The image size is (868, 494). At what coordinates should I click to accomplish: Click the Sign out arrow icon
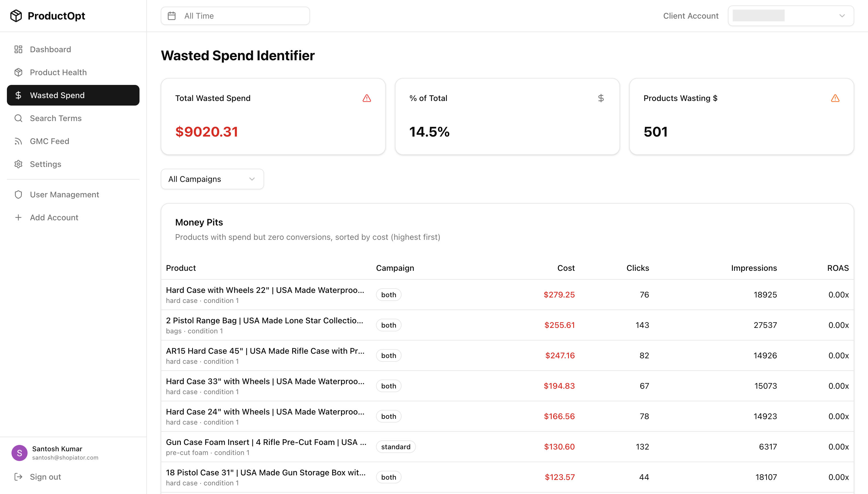18,477
